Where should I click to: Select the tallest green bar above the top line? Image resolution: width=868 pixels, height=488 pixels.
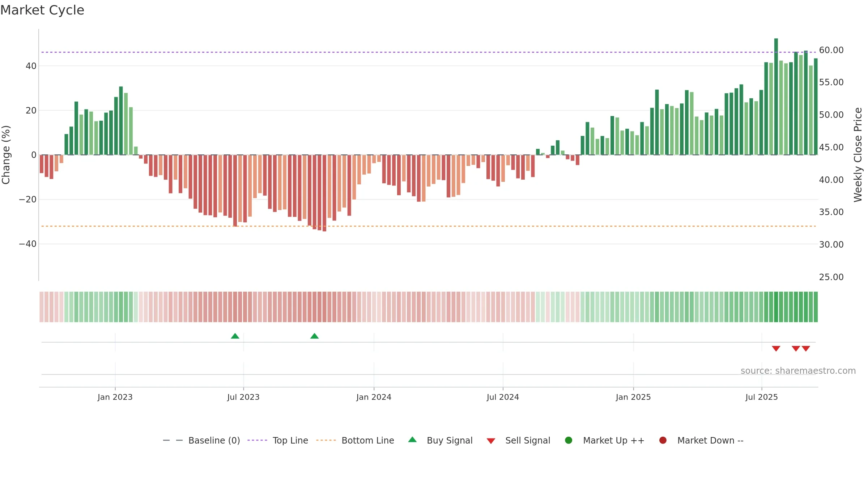(776, 97)
